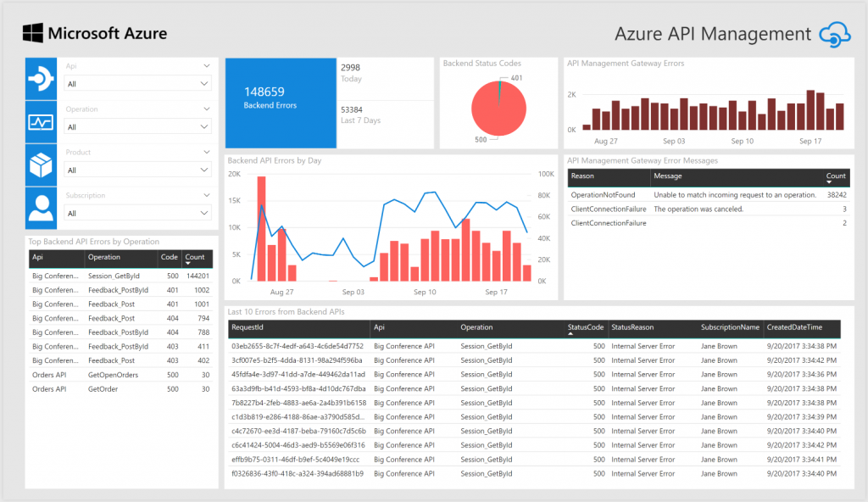868x502 pixels.
Task: Click the gateway error count 38242
Action: click(837, 195)
